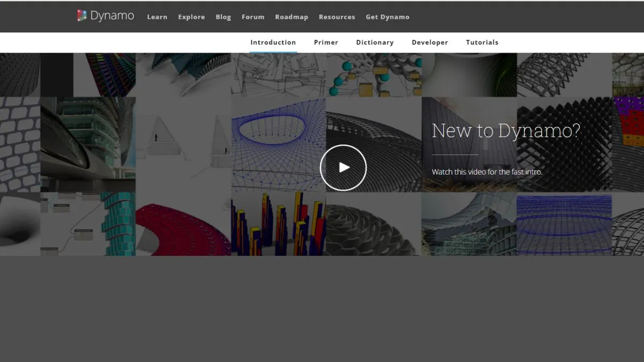The image size is (644, 362).
Task: Switch to the Primer tab
Action: [326, 42]
